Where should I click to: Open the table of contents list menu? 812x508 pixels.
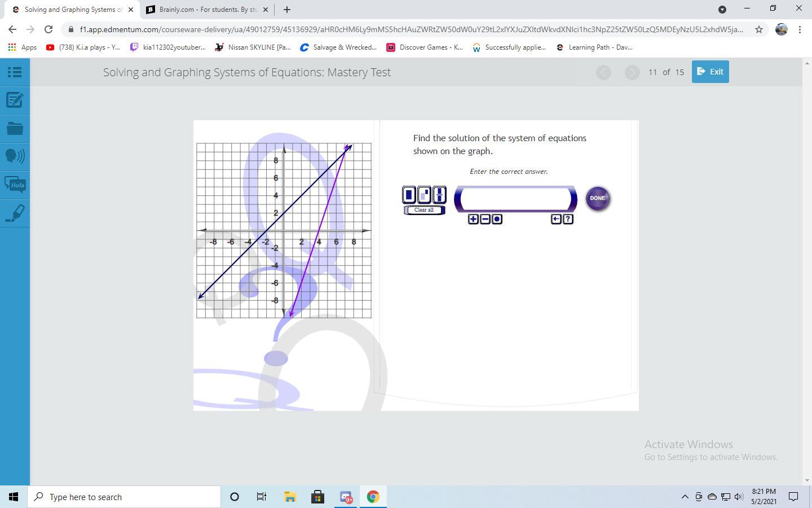tap(15, 72)
